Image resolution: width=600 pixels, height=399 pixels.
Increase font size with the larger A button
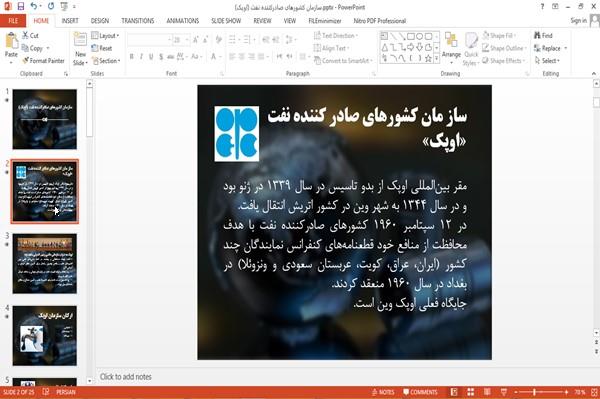196,39
